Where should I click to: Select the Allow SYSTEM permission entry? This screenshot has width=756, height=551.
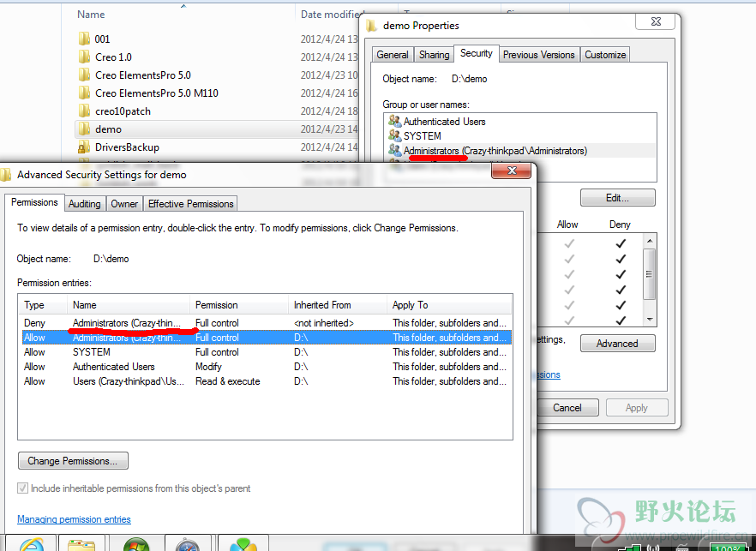pyautogui.click(x=265, y=352)
